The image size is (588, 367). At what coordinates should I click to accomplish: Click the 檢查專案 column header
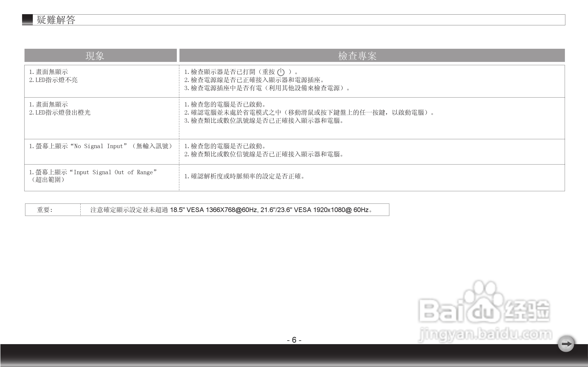coord(357,56)
